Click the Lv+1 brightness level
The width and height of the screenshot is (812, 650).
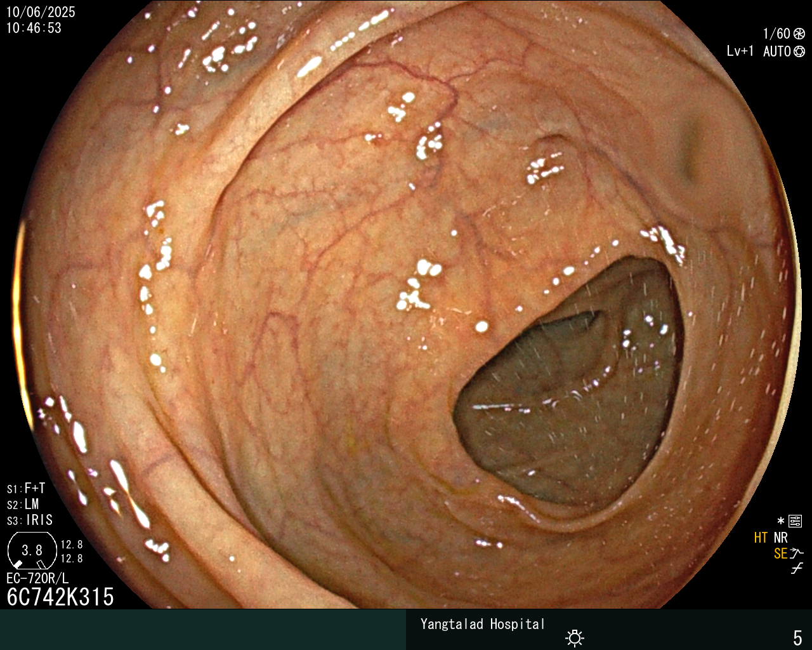pyautogui.click(x=740, y=51)
